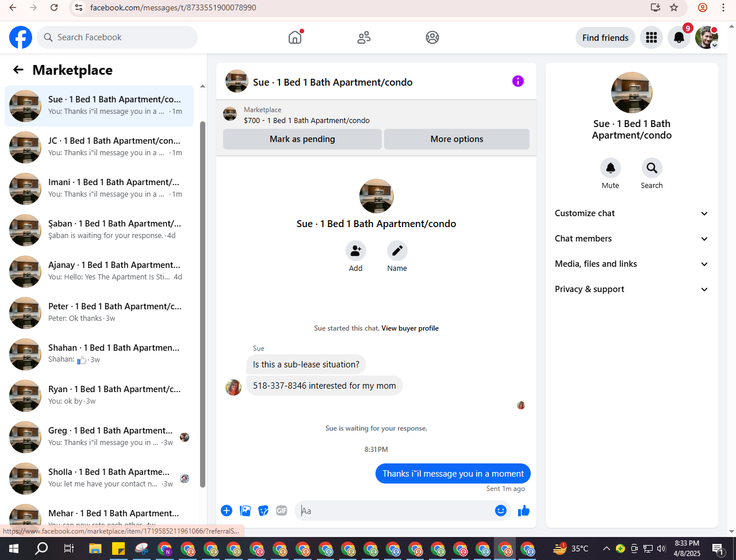Open the Facebook menu grid icon

(x=651, y=37)
